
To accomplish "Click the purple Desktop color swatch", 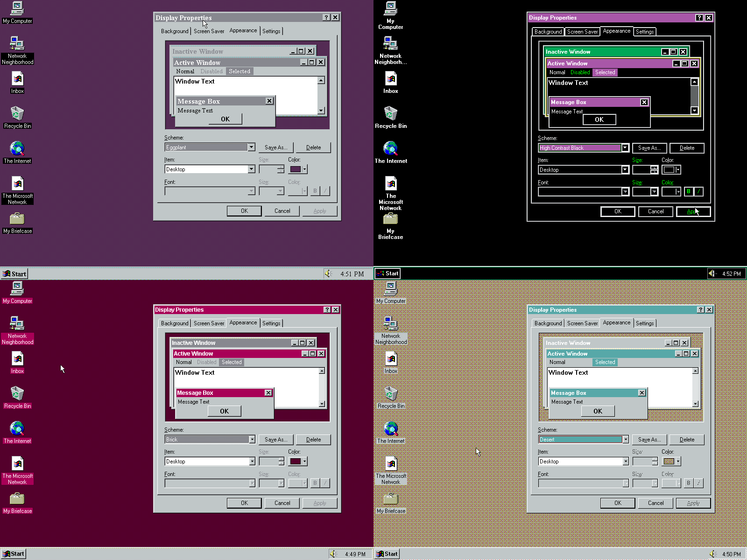I will [x=296, y=169].
